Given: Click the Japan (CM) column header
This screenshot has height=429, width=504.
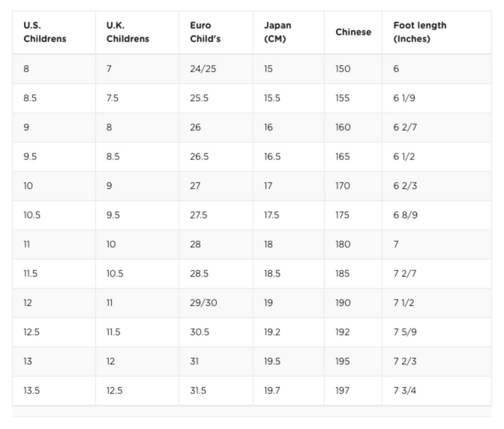Looking at the screenshot, I should tap(289, 32).
